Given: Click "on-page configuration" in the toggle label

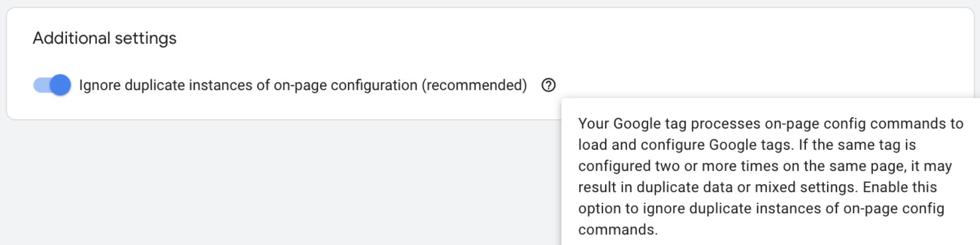Looking at the screenshot, I should [345, 85].
